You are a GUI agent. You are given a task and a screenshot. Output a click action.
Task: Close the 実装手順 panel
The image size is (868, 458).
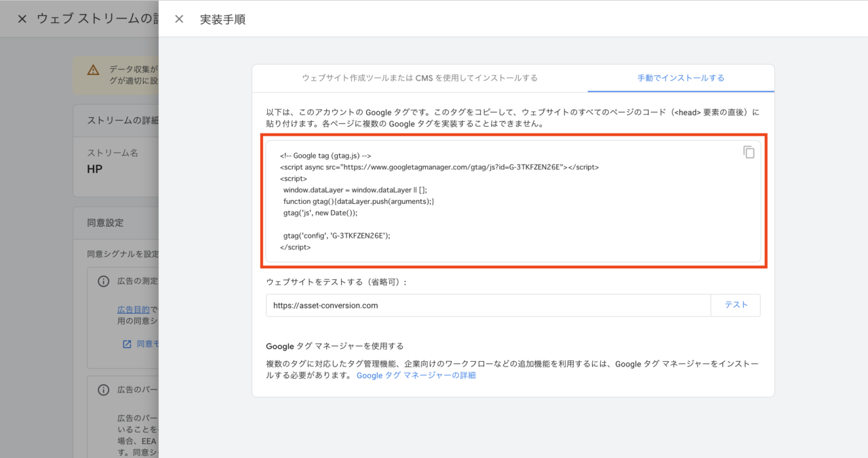pos(179,19)
